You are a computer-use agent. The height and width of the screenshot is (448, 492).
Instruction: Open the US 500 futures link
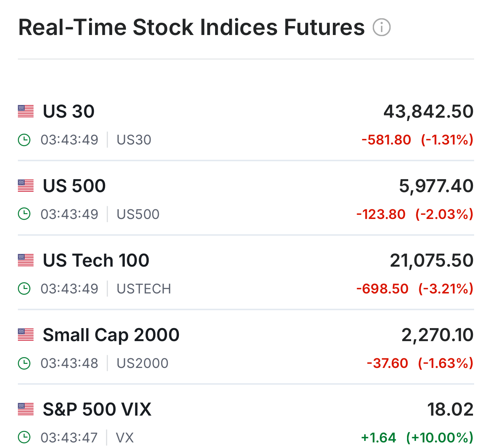pyautogui.click(x=74, y=186)
